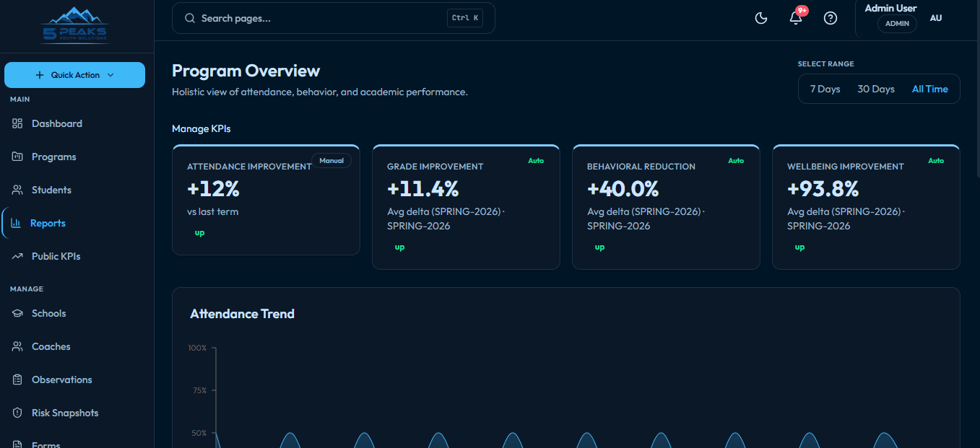Click the Attendance Trend chart title

243,314
